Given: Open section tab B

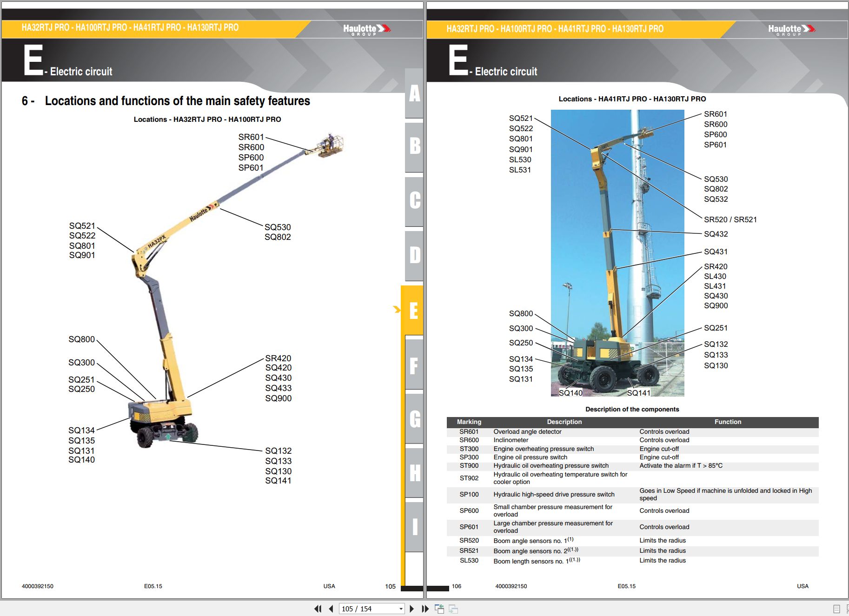Looking at the screenshot, I should (414, 146).
